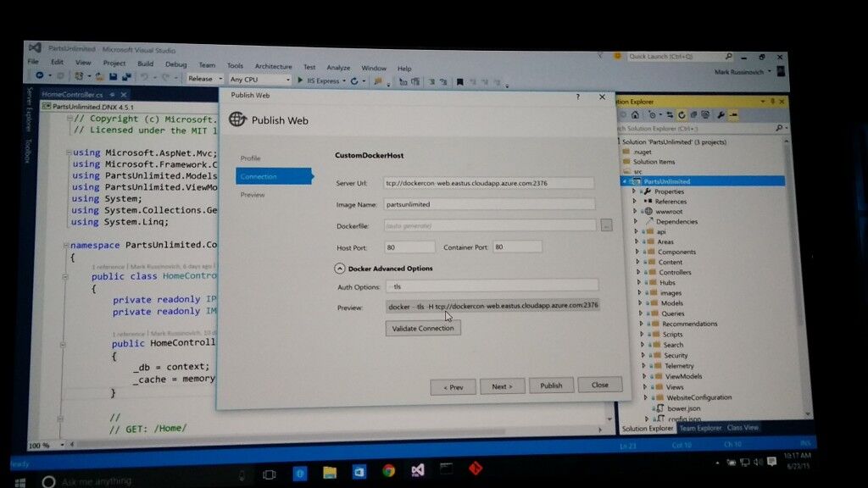
Task: Click the Save icon in the toolbar
Action: tap(113, 77)
